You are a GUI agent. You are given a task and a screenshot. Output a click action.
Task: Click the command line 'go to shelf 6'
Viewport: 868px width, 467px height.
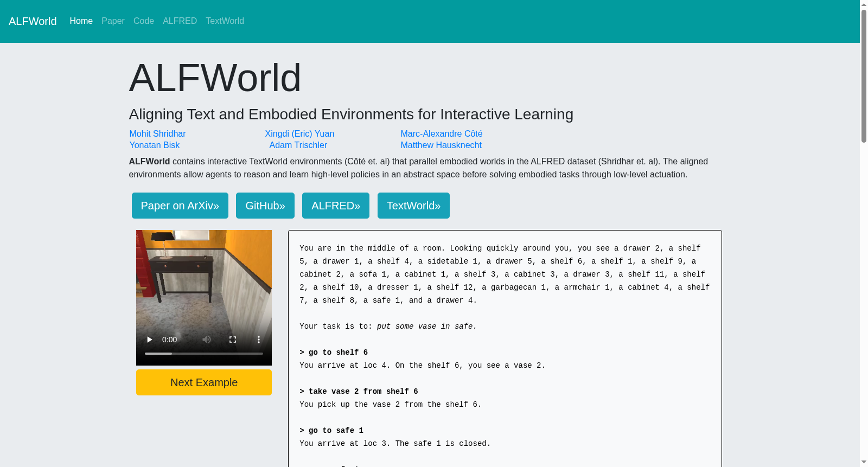click(x=334, y=353)
